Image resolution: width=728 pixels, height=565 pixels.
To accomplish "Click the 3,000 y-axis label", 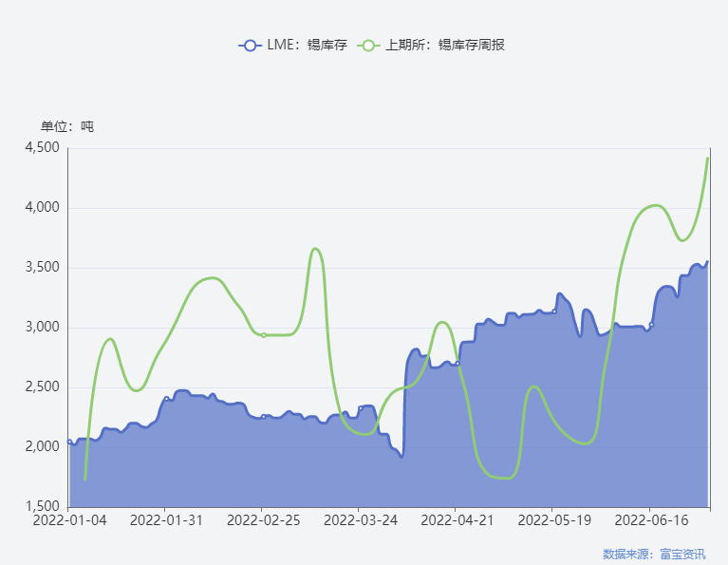I will click(43, 327).
